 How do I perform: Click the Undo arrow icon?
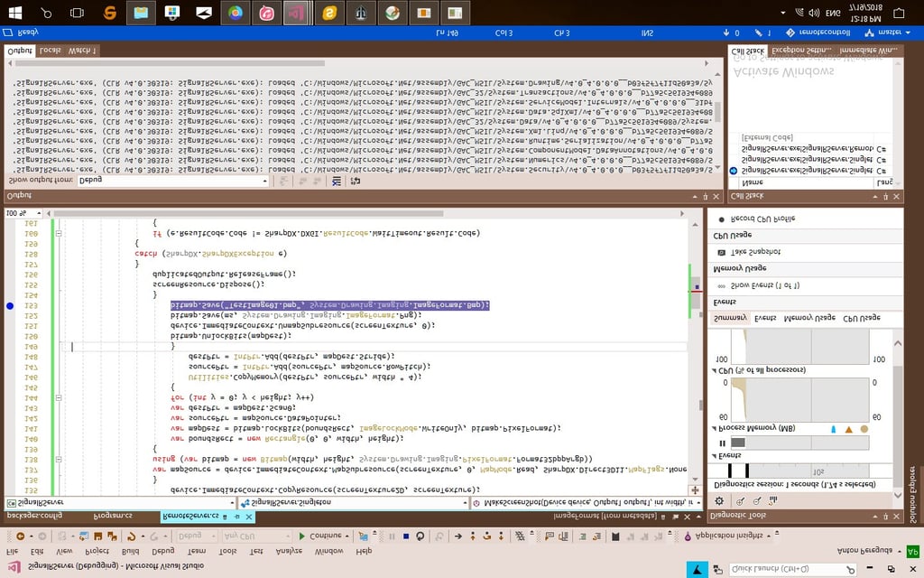[x=131, y=536]
